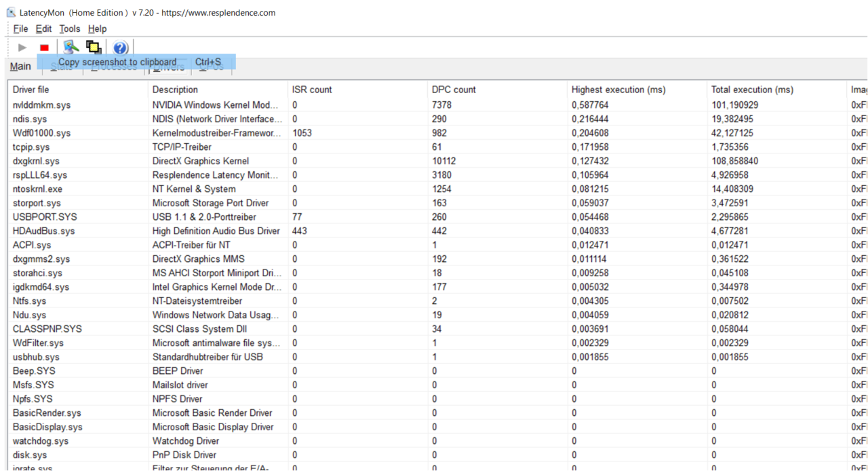Select the tcpip.sys driver row

coord(437,147)
